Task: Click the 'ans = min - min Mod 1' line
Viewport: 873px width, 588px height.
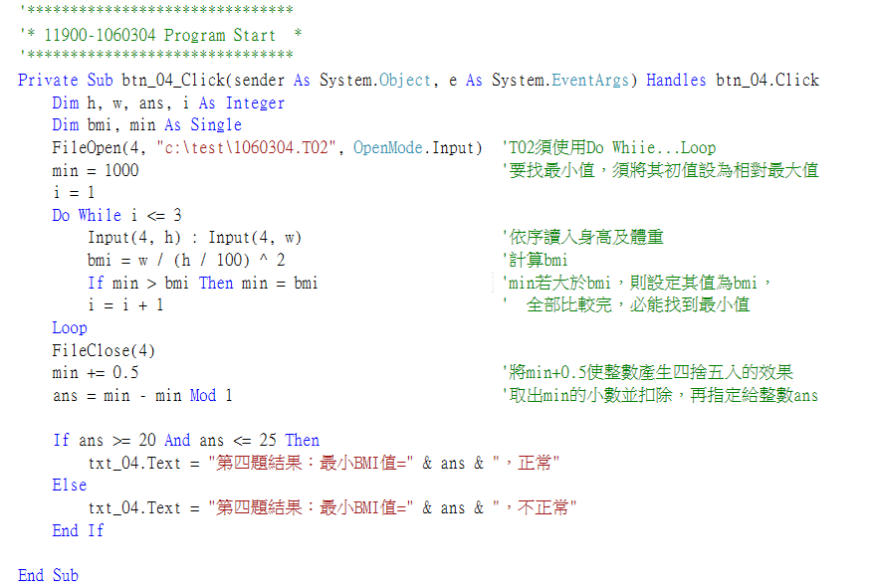Action: [x=141, y=395]
